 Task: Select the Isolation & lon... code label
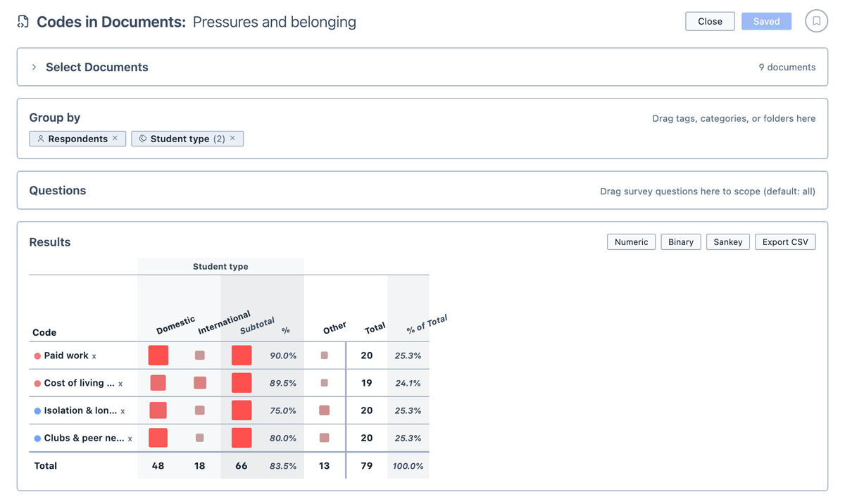pos(80,410)
